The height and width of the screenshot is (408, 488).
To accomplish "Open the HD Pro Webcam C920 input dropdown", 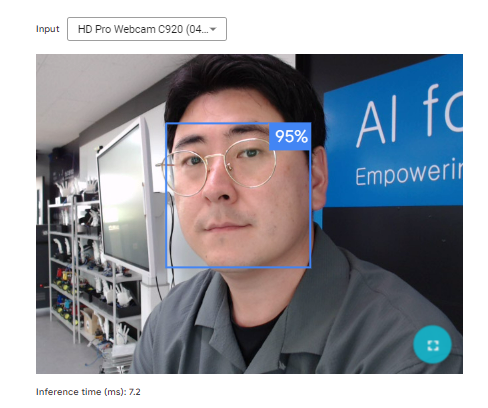I will [x=147, y=29].
